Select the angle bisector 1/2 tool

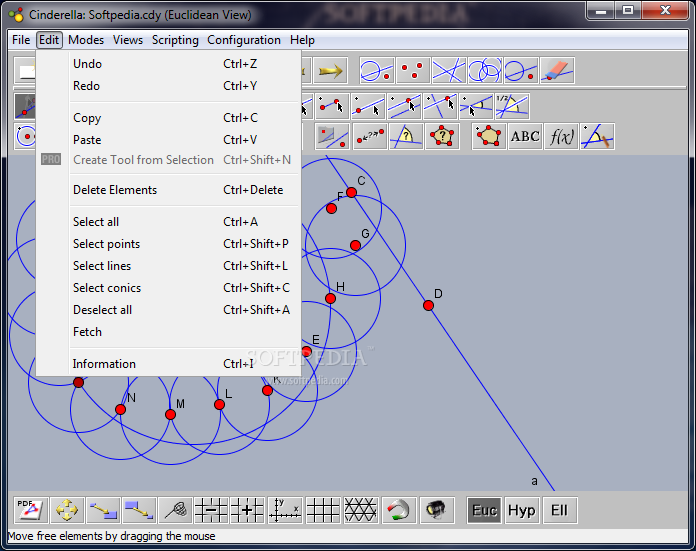(512, 106)
